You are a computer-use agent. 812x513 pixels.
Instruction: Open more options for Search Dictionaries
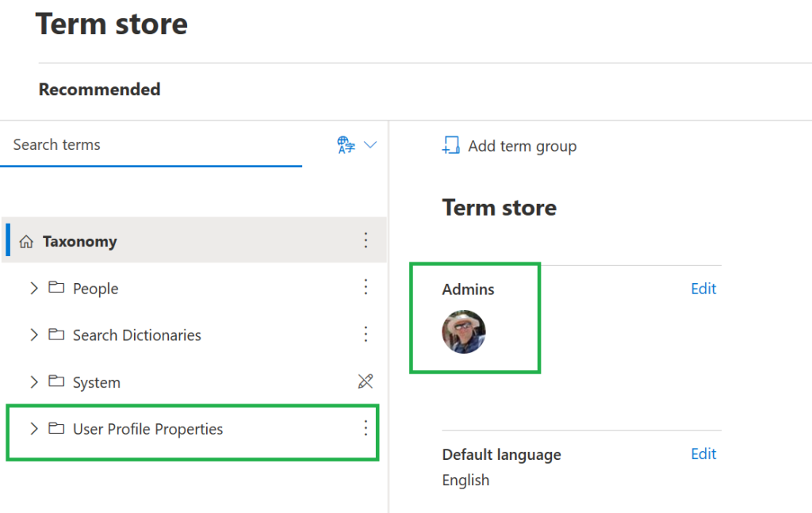[366, 334]
